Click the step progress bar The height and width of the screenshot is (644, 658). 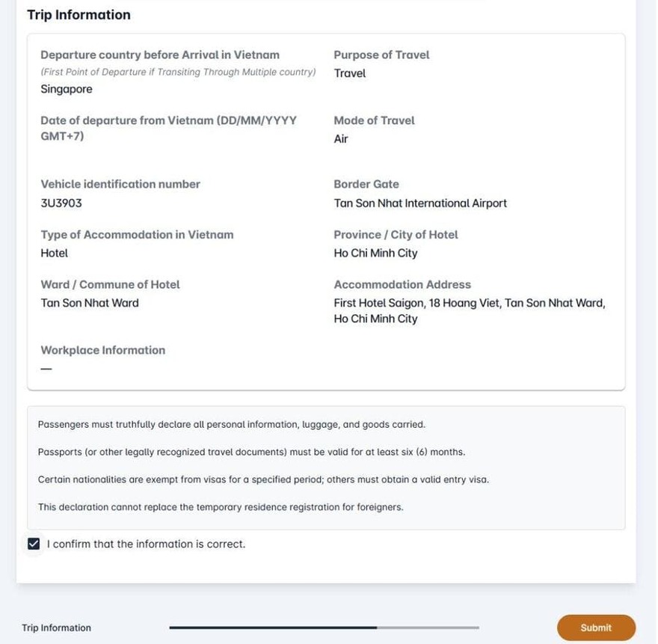324,628
